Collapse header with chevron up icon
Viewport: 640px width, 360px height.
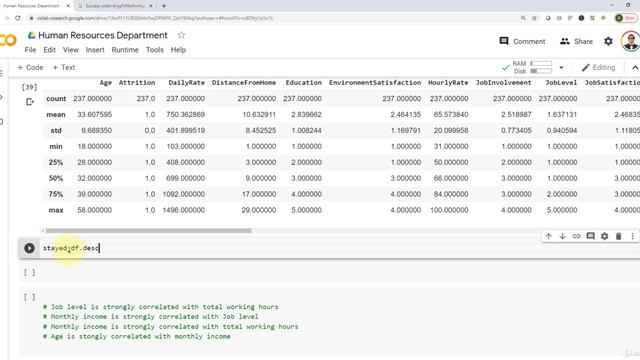[635, 68]
